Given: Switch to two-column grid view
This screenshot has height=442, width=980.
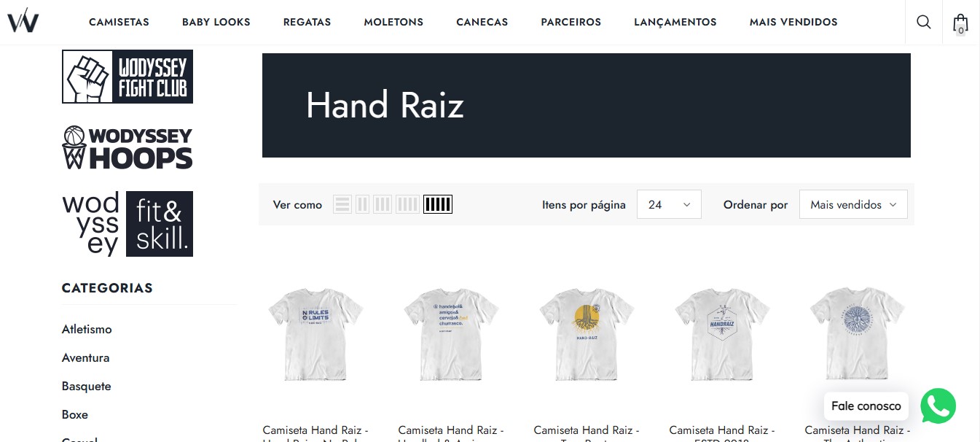Looking at the screenshot, I should tap(362, 204).
